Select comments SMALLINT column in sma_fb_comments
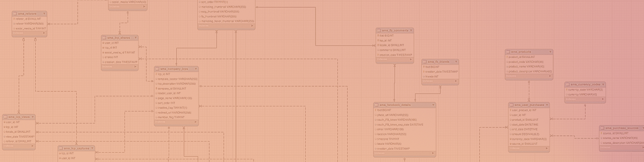Screen dimensions: 644x162 [395, 50]
